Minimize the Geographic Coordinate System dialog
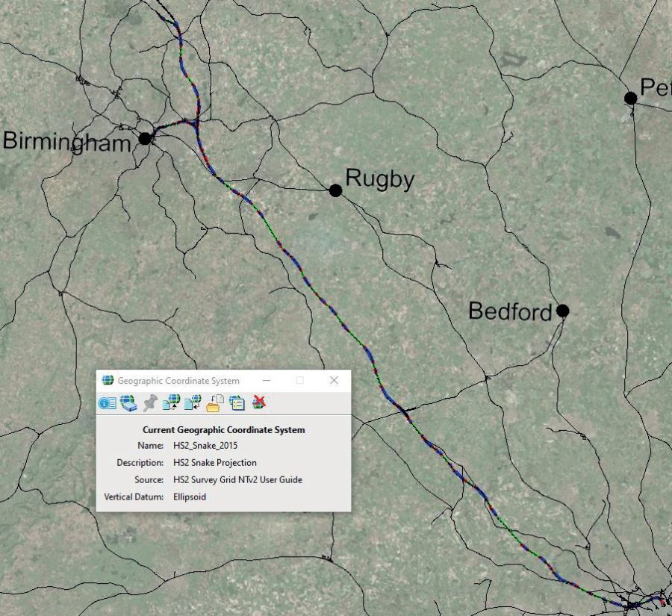672x616 pixels. (268, 380)
